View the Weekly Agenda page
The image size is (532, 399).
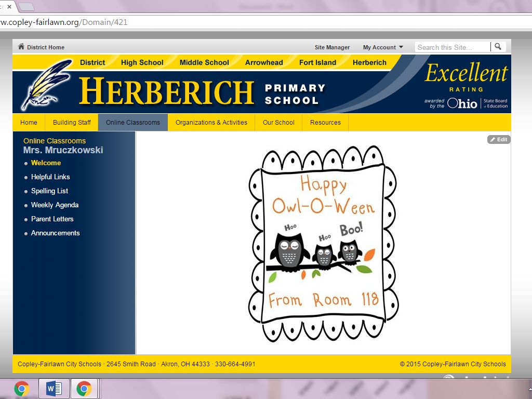pos(55,205)
